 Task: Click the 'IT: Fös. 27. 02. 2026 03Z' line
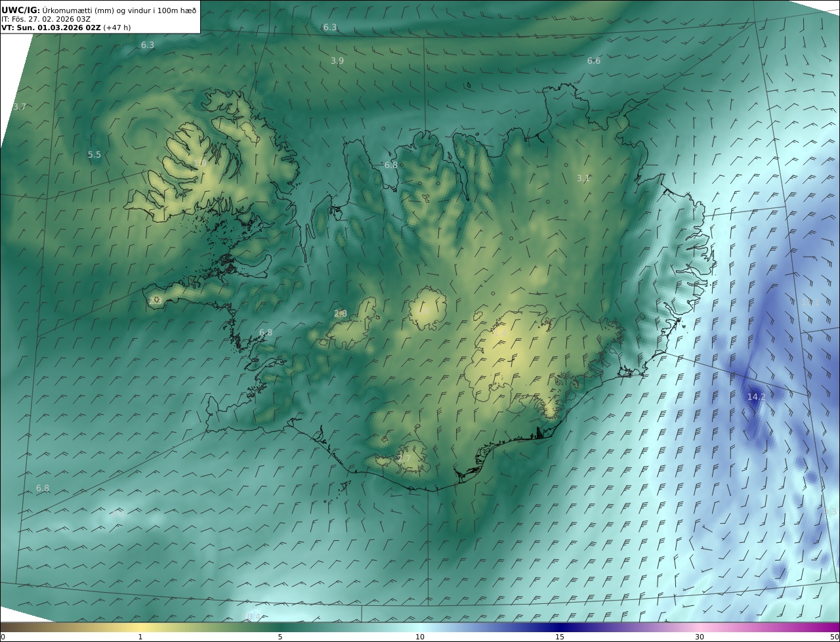coord(46,19)
